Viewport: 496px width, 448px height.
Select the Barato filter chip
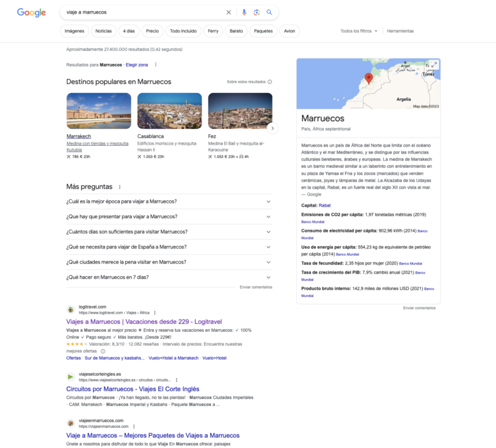(236, 31)
